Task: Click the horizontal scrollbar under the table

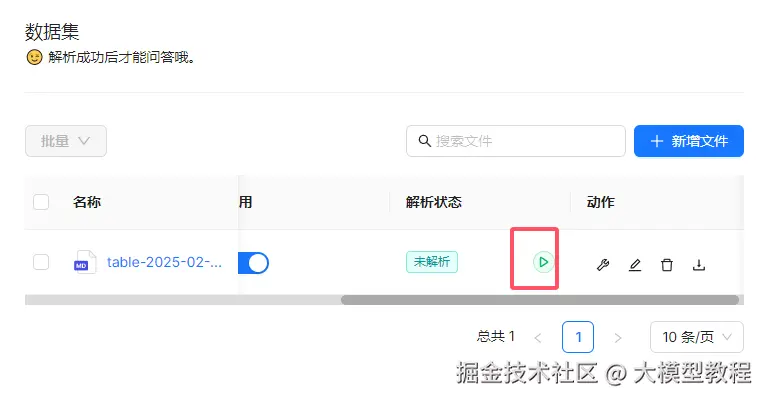Action: pos(540,299)
